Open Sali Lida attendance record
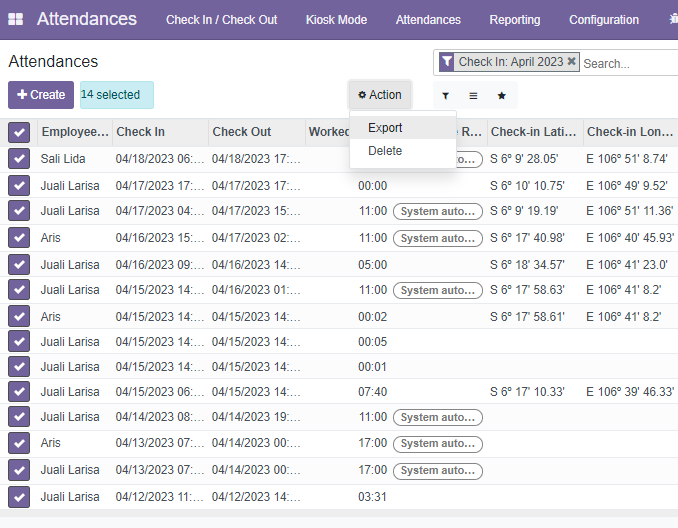The image size is (678, 528). (63, 159)
